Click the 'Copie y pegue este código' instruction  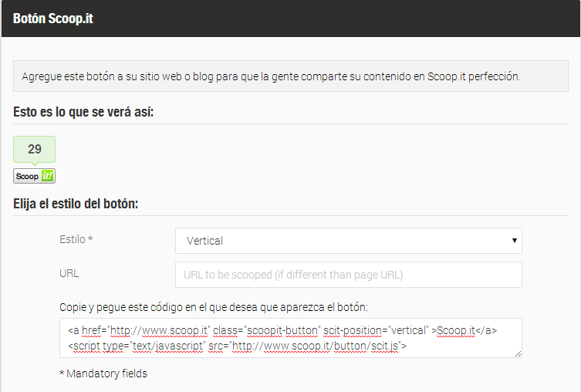(x=214, y=308)
